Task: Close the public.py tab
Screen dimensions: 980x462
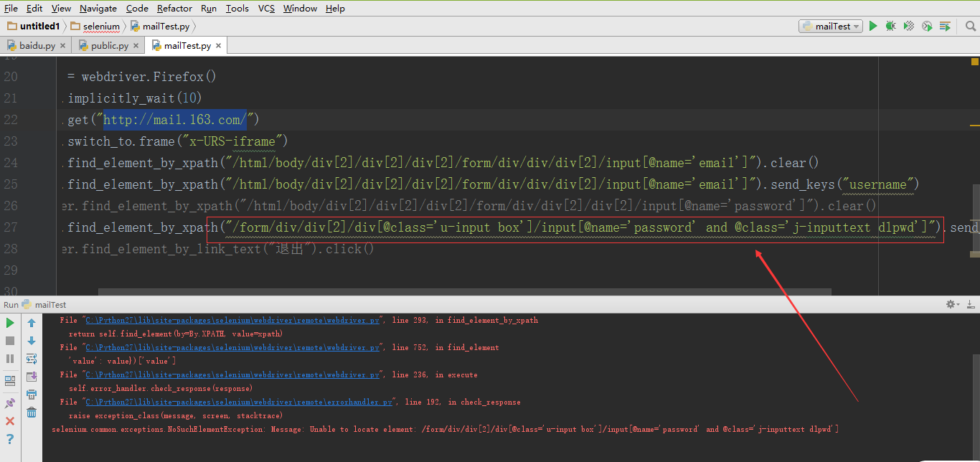Action: (x=136, y=45)
